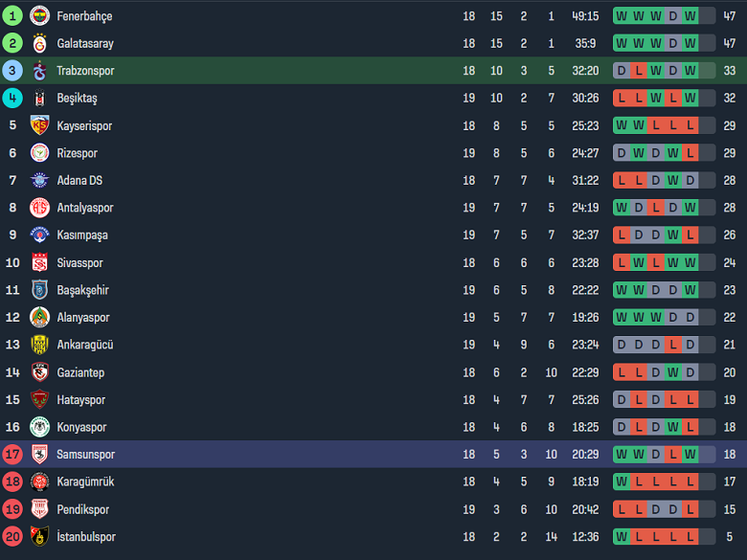Open Trabzonspor via its crest icon
Image resolution: width=747 pixels, height=560 pixels.
click(x=39, y=71)
